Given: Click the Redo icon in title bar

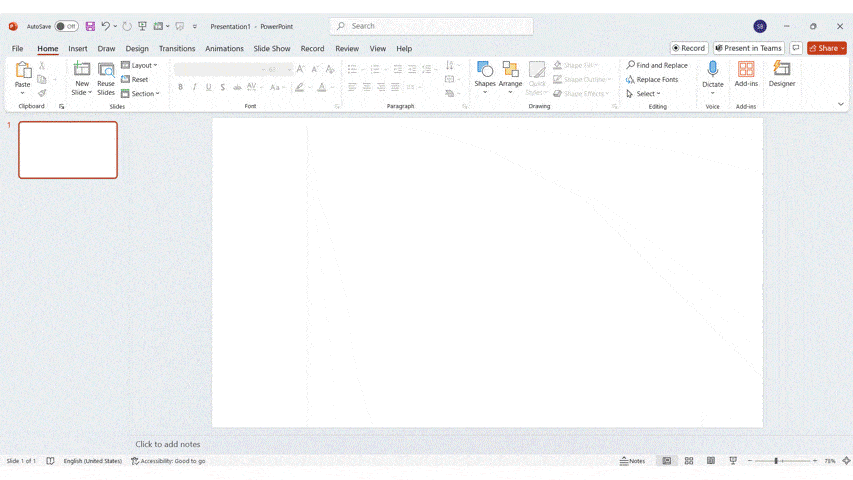Looking at the screenshot, I should pyautogui.click(x=127, y=26).
